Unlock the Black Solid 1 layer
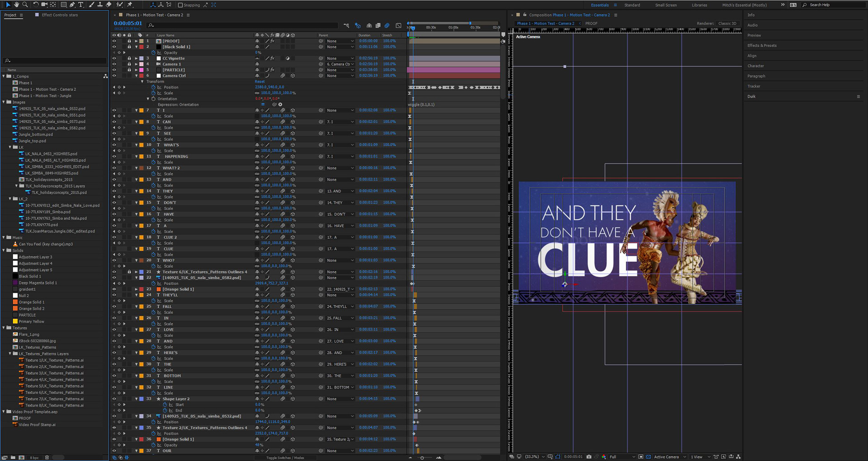This screenshot has height=461, width=868. click(129, 47)
